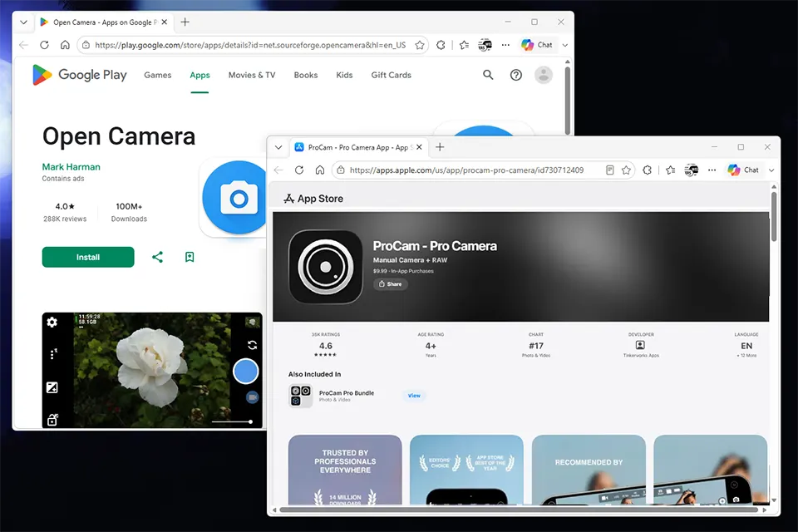Open ProCam Pro Bundle icon
This screenshot has height=532, width=798.
pos(300,396)
